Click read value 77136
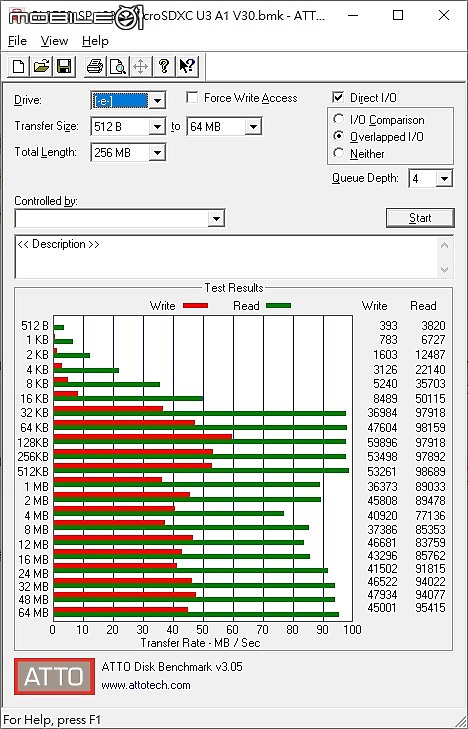The height and width of the screenshot is (729, 468). click(x=430, y=515)
